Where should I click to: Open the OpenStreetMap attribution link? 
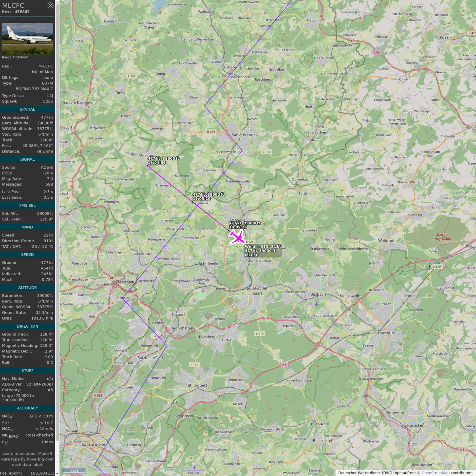click(x=435, y=473)
